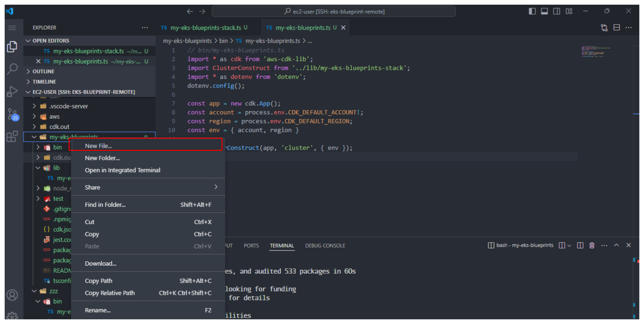Switch to the PORTS panel tab
This screenshot has height=324, width=644.
pyautogui.click(x=251, y=246)
